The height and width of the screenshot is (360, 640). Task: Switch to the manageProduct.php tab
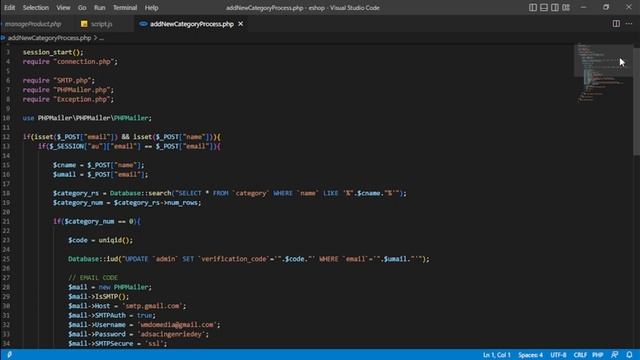(33, 24)
